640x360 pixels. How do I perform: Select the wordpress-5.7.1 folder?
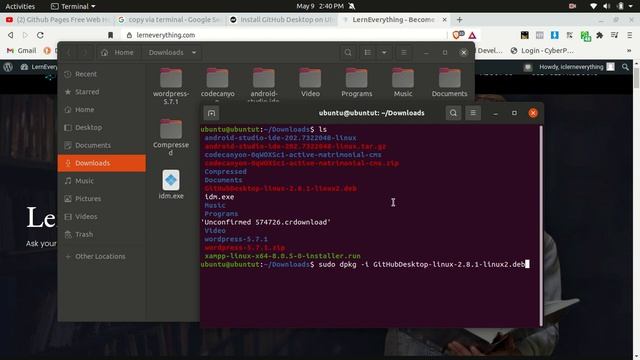[x=171, y=86]
